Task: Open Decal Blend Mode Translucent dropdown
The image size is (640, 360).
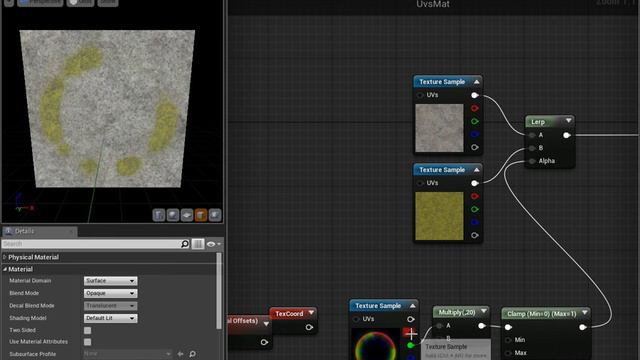Action: 110,306
